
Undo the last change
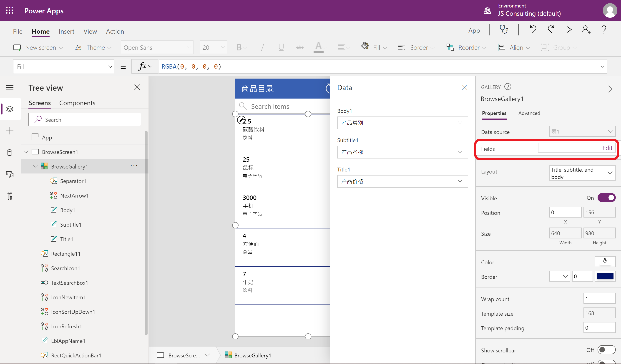533,30
